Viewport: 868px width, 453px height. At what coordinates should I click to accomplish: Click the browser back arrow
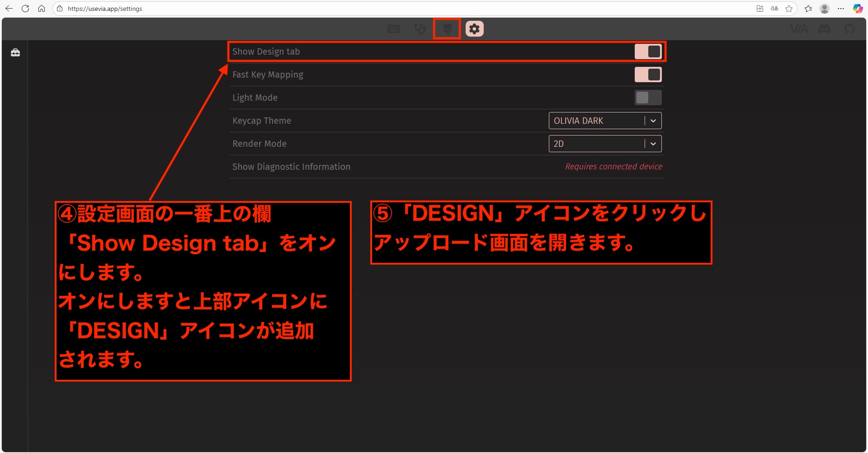[x=9, y=9]
